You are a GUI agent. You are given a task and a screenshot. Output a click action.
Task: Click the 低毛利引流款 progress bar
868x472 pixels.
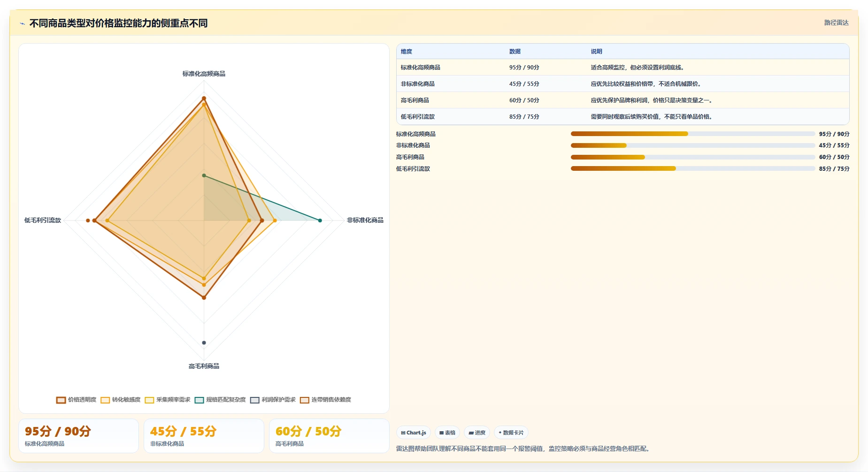[693, 168]
